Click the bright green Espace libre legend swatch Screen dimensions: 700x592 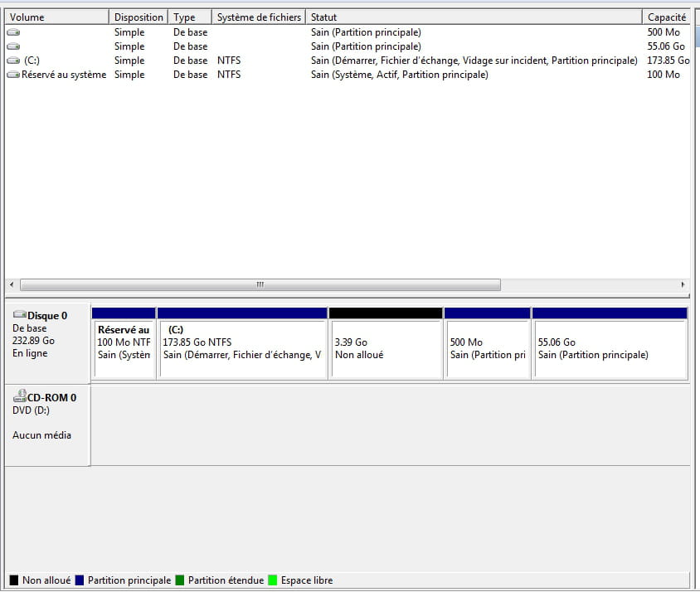point(273,580)
